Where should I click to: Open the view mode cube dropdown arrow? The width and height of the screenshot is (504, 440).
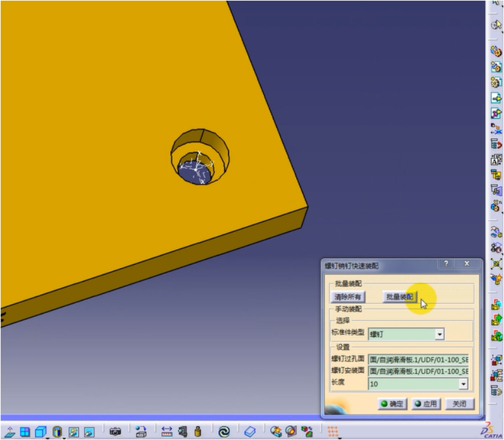click(x=48, y=436)
